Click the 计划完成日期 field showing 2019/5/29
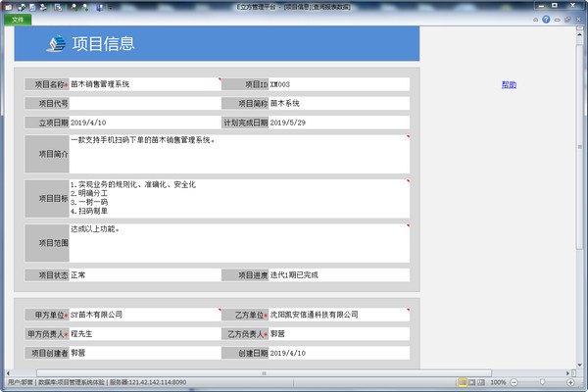This screenshot has width=588, height=392. pyautogui.click(x=339, y=122)
